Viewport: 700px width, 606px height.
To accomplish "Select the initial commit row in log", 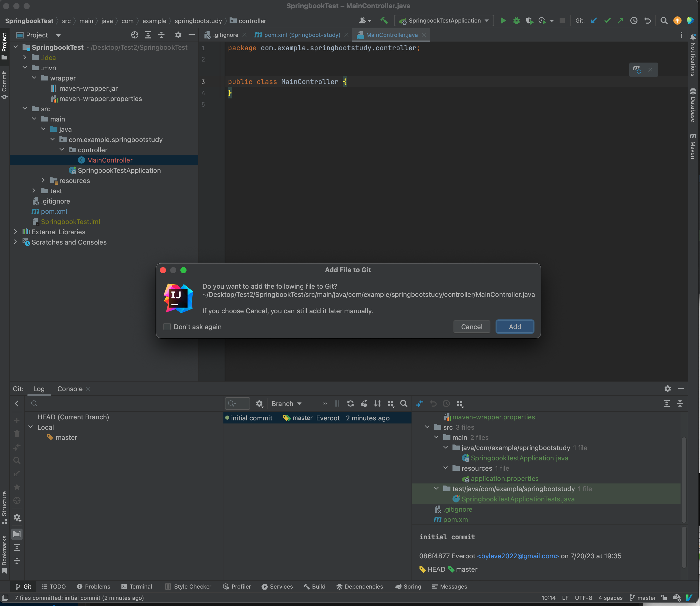I will coord(317,418).
